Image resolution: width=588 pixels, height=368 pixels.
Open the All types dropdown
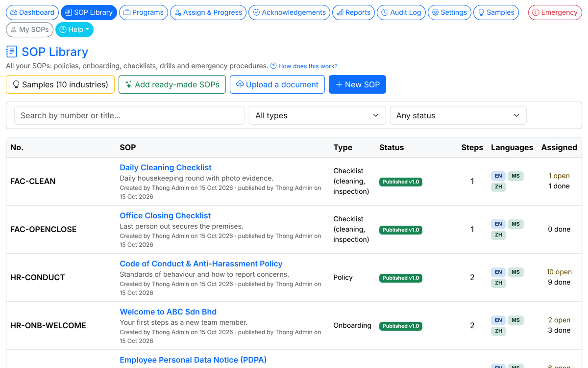click(x=318, y=115)
